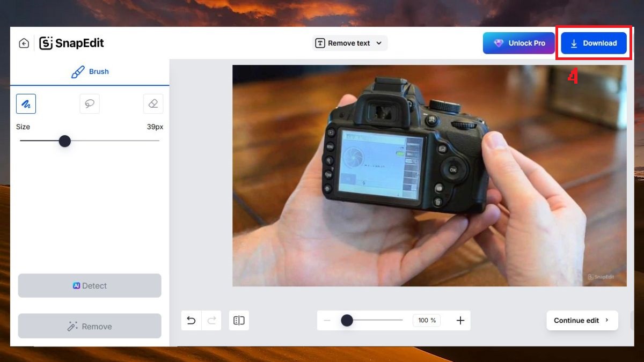The image size is (644, 362).
Task: Click the Unlock Pro button
Action: tap(519, 43)
